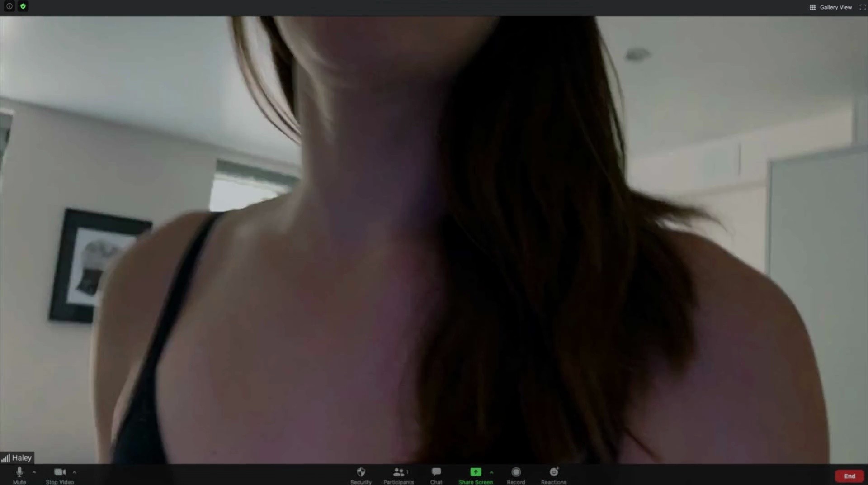The height and width of the screenshot is (485, 868).
Task: Mute the microphone
Action: point(19,475)
